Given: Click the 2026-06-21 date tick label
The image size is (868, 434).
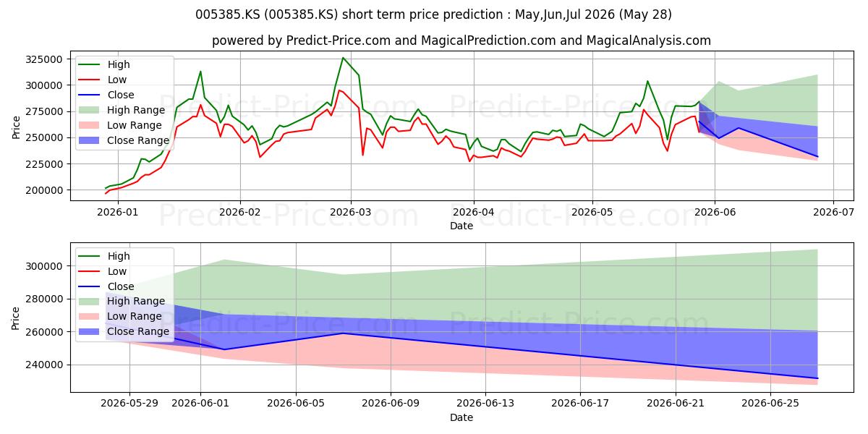Looking at the screenshot, I should (x=675, y=404).
